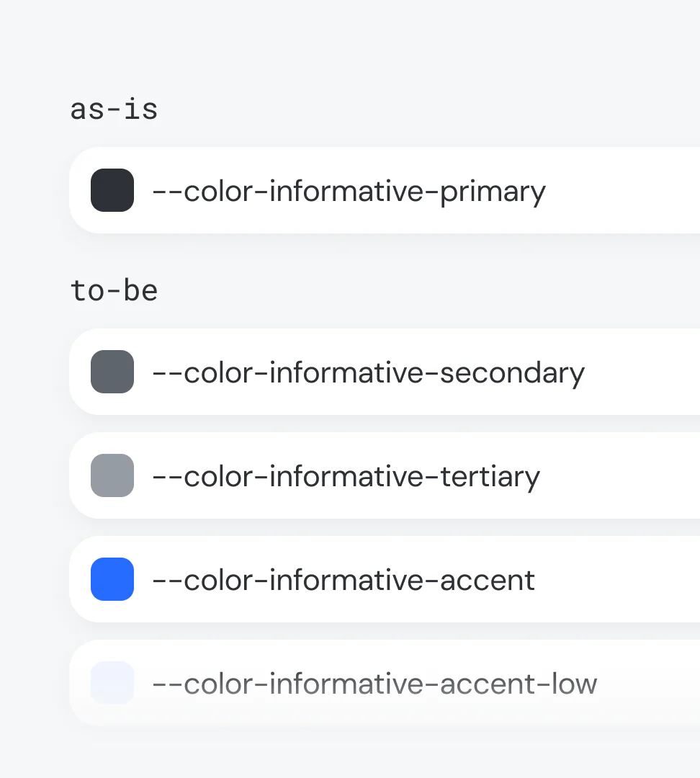Select the --color-informative-tertiary label

point(346,478)
